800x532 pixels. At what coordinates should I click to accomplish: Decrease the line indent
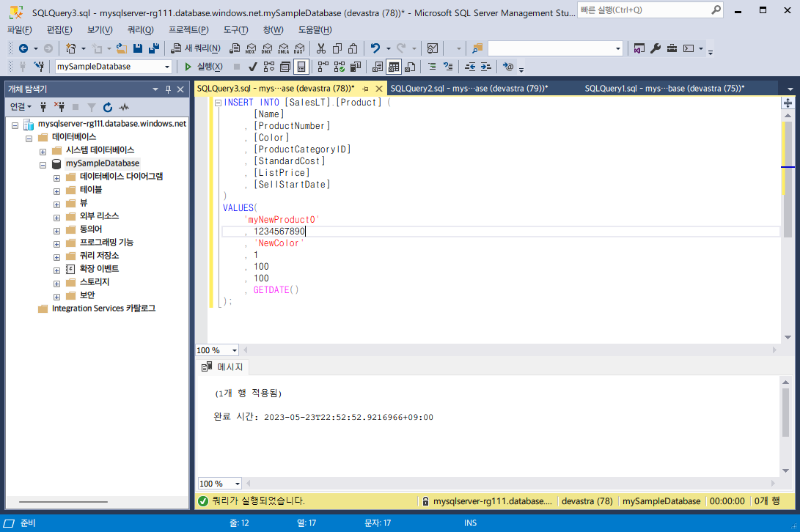[470, 66]
